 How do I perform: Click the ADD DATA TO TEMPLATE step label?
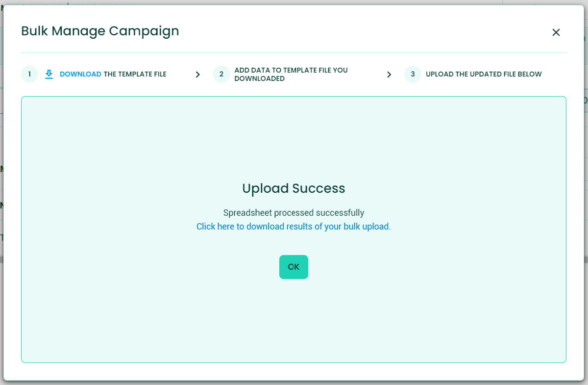click(x=291, y=74)
